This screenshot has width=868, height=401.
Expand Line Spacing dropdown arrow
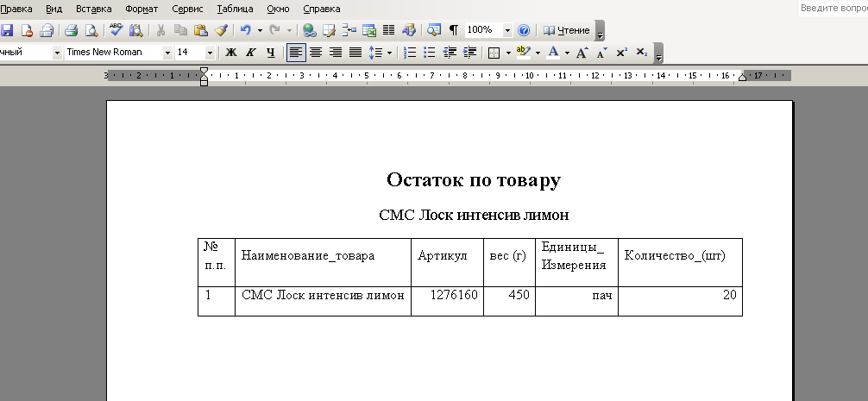click(389, 53)
